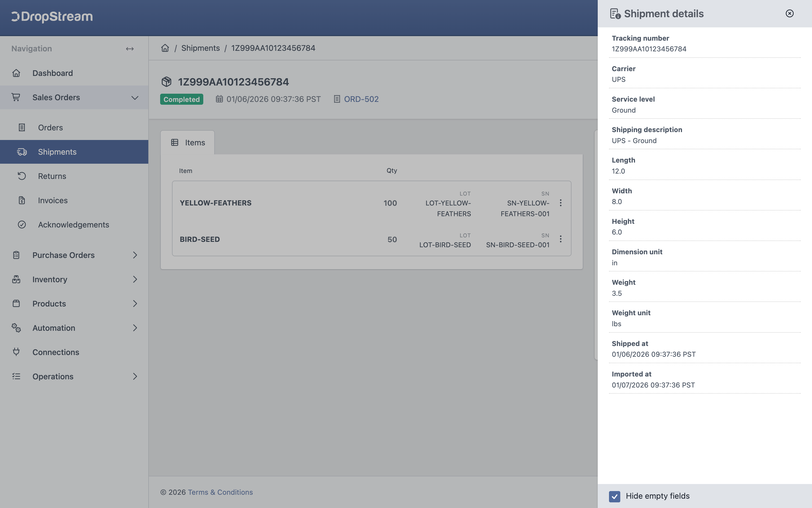This screenshot has width=812, height=508.
Task: Click the 1Z999AA10123456784 breadcrumb
Action: pos(273,48)
